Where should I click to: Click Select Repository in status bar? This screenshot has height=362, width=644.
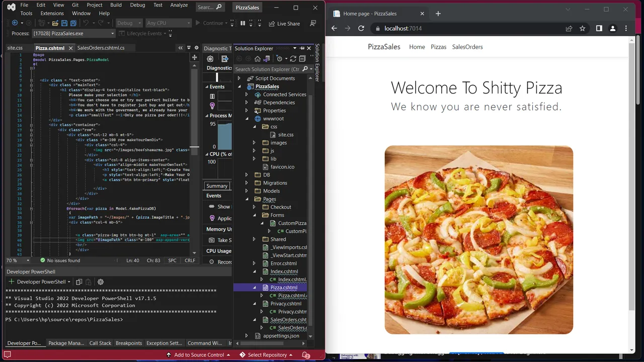[267, 355]
